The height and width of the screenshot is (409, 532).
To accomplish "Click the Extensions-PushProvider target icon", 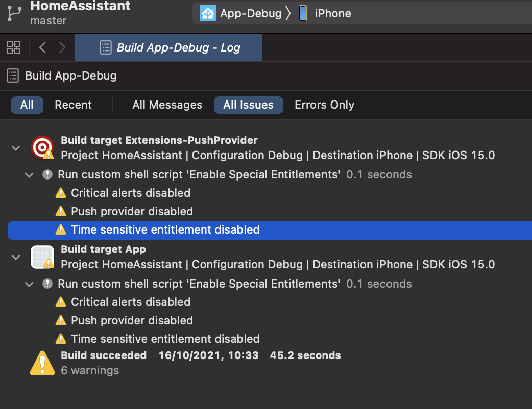I will [x=42, y=147].
